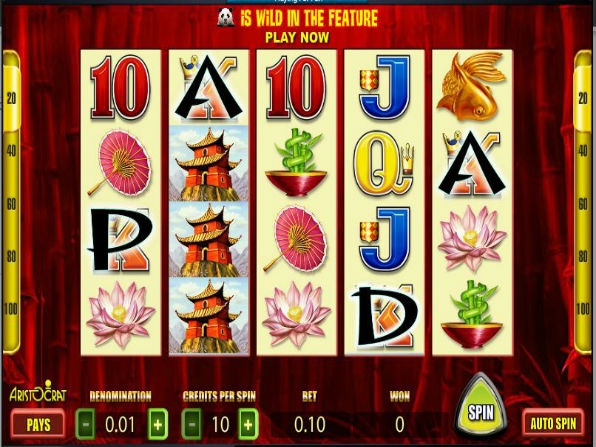Increase denomination with plus button

(x=157, y=424)
